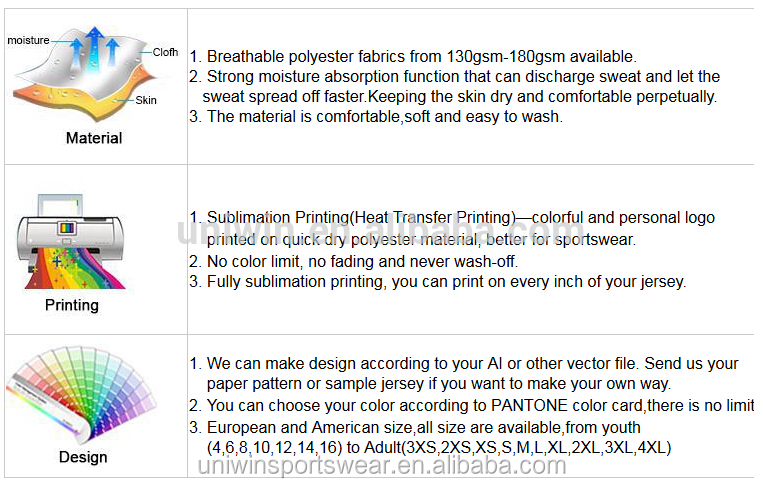Image resolution: width=763 pixels, height=488 pixels.
Task: Click the rainbow paper coming from printer
Action: tap(74, 269)
